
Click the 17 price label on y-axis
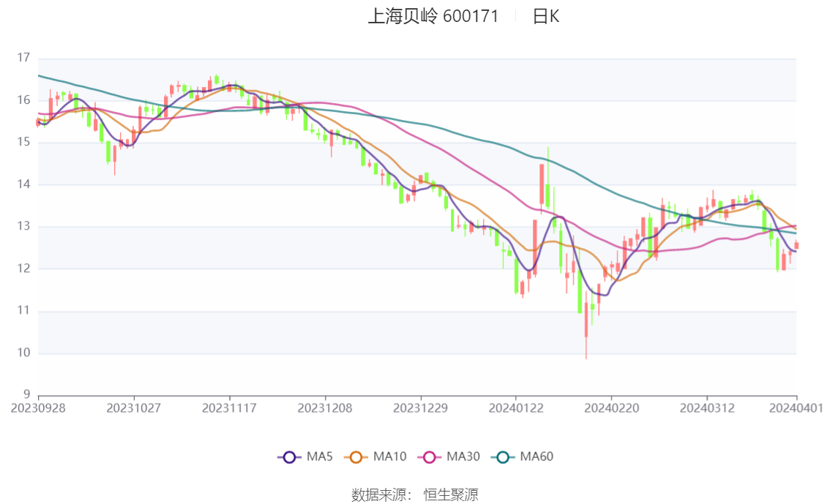coord(23,58)
